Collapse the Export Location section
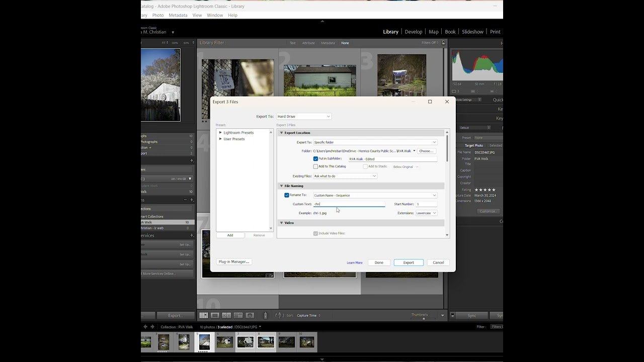This screenshot has height=362, width=644. point(281,133)
